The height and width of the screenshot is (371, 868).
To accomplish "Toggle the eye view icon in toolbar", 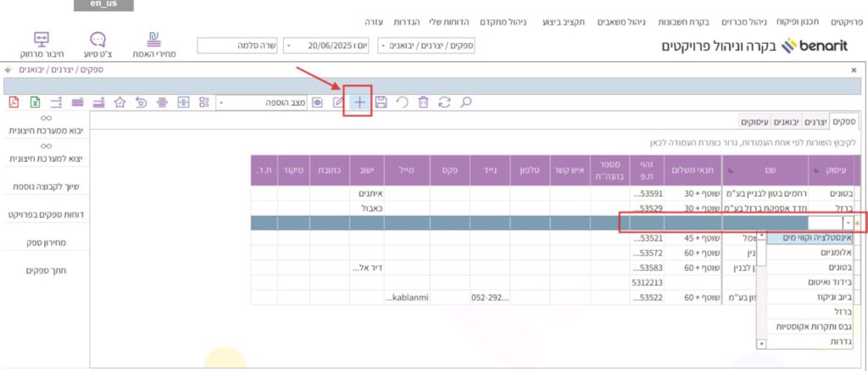I will click(x=318, y=102).
